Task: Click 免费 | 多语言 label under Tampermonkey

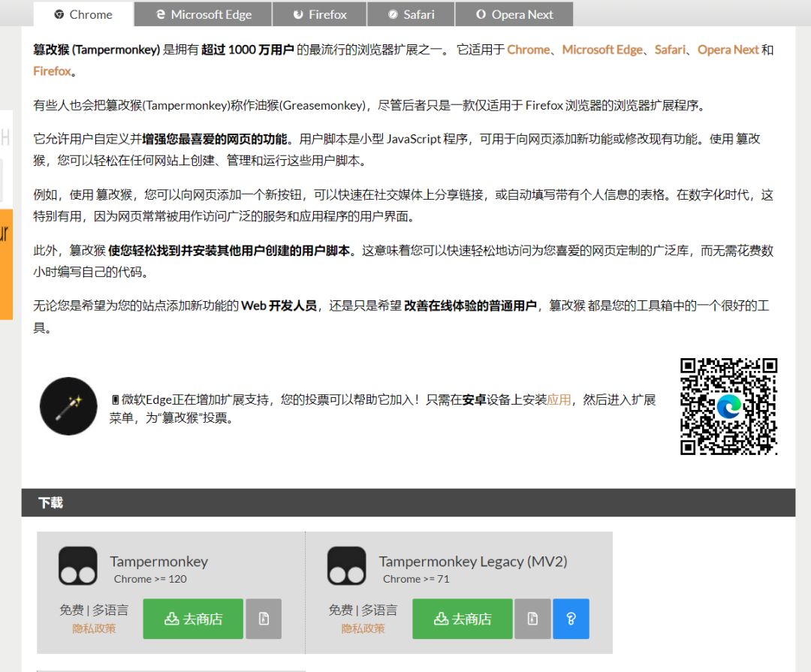Action: point(94,610)
